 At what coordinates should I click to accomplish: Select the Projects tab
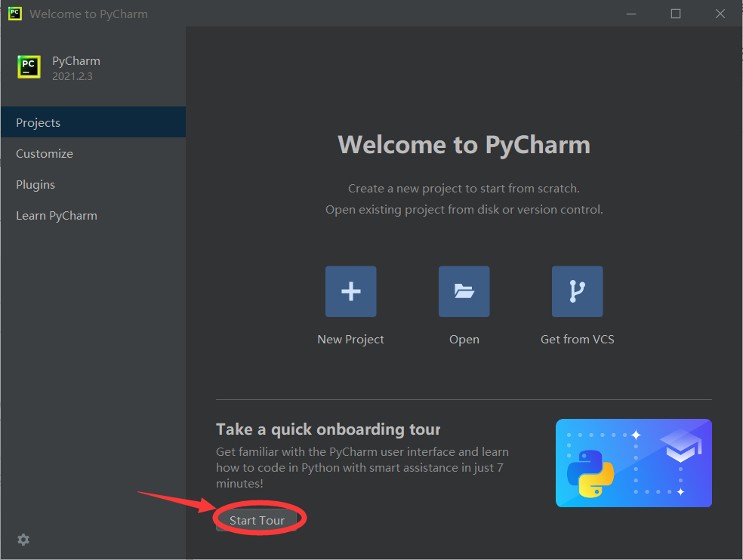pyautogui.click(x=94, y=122)
